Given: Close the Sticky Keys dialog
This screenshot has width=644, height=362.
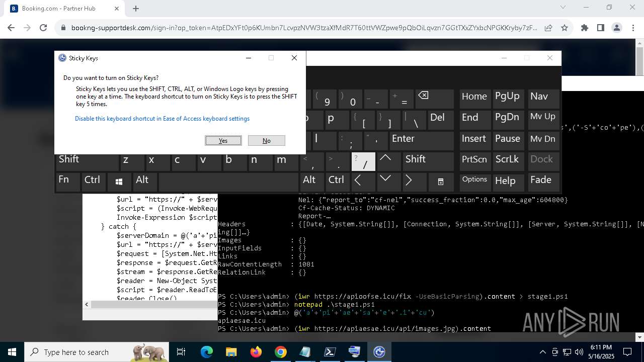Looking at the screenshot, I should [294, 58].
